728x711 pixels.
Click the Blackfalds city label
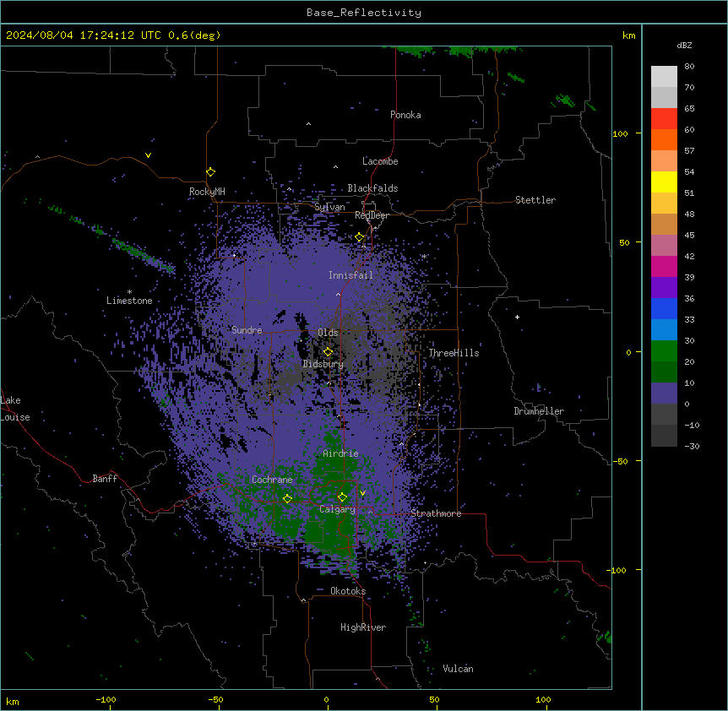(x=372, y=188)
